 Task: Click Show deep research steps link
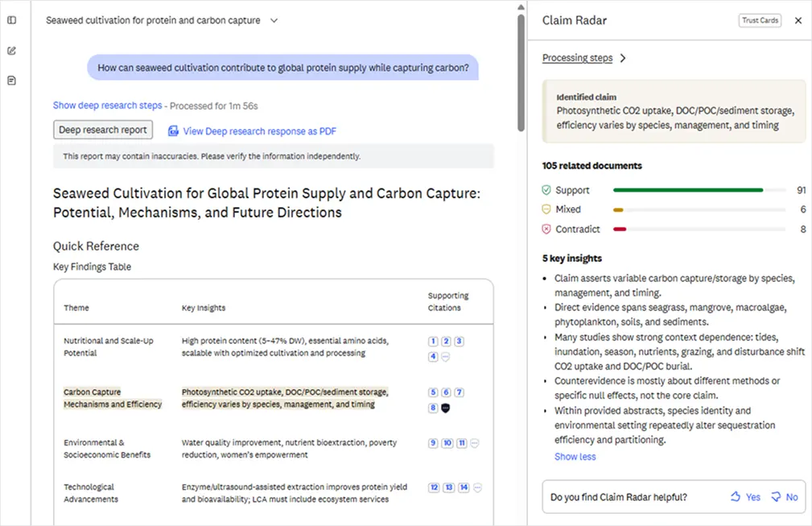point(107,106)
